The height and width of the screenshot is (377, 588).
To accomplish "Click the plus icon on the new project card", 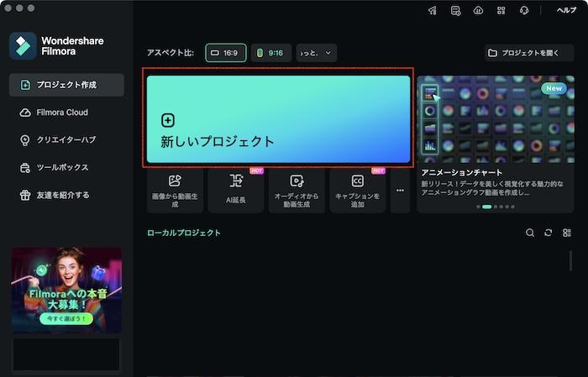I will point(168,120).
